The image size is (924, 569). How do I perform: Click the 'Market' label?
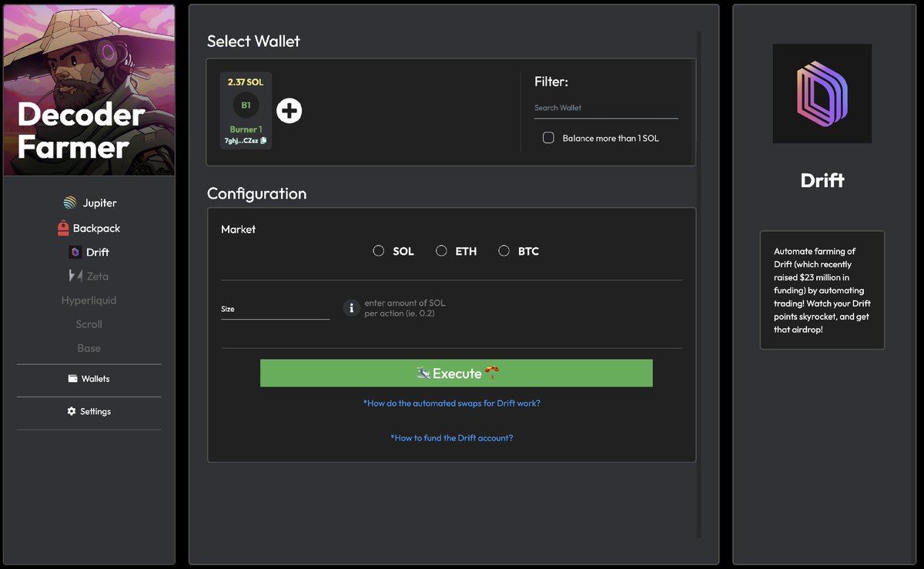tap(238, 229)
